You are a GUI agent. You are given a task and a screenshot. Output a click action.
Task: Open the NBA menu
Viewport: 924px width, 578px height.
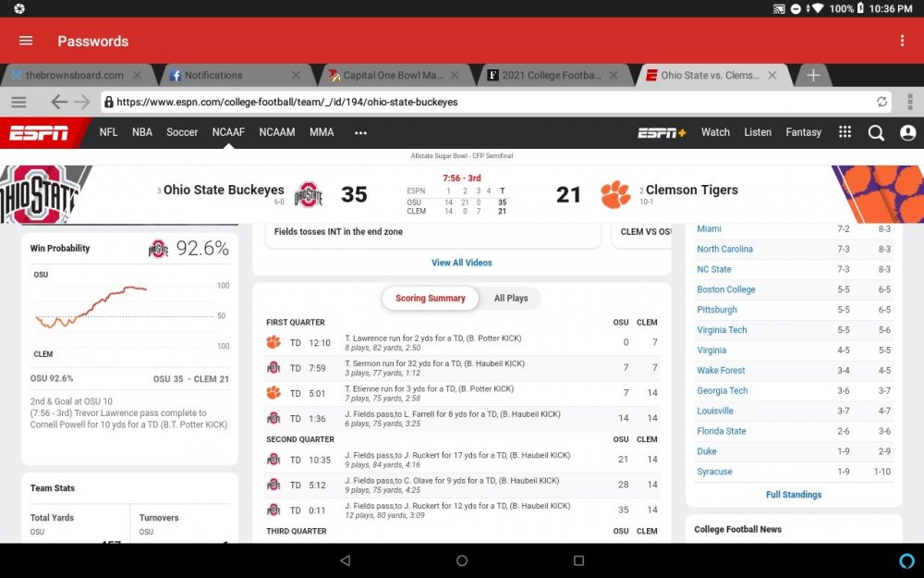(142, 132)
